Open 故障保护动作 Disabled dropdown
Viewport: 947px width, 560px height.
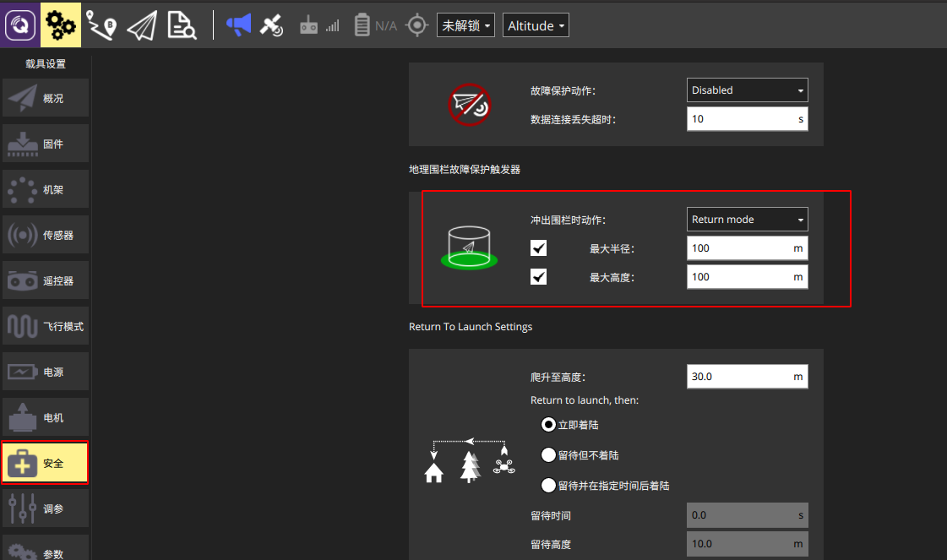747,90
